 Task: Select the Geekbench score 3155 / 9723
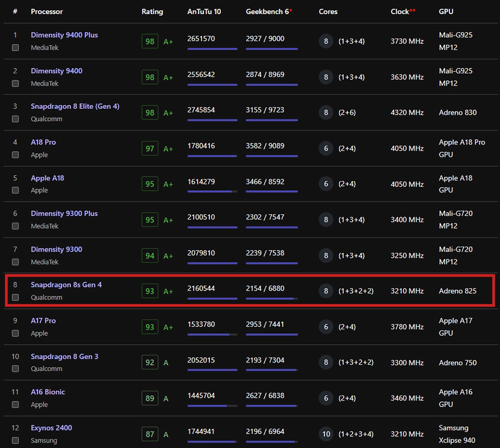(x=265, y=110)
